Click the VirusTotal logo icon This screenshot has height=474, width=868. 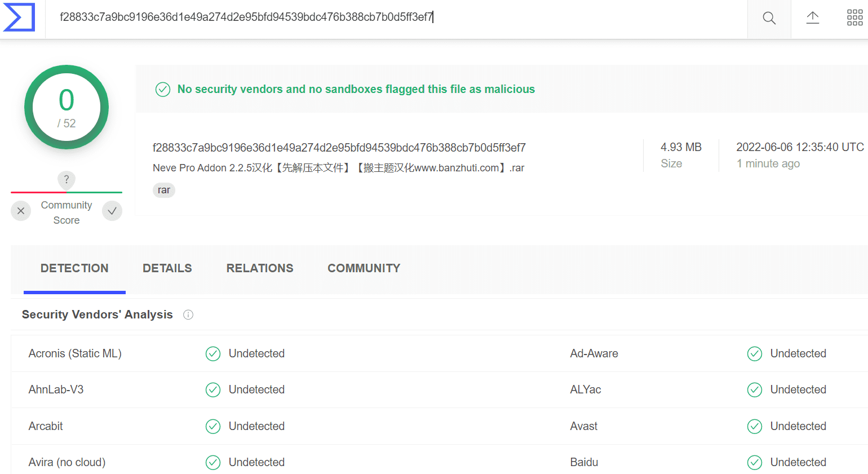click(x=19, y=17)
